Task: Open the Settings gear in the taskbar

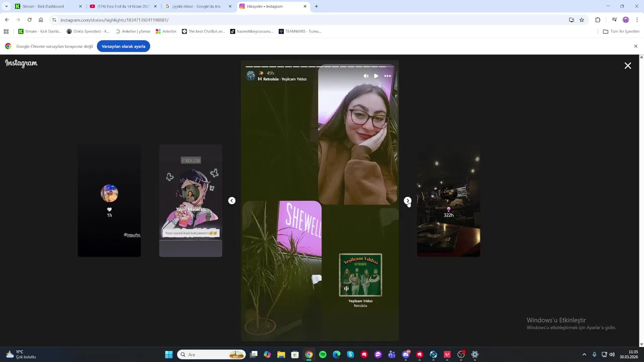Action: (x=474, y=354)
